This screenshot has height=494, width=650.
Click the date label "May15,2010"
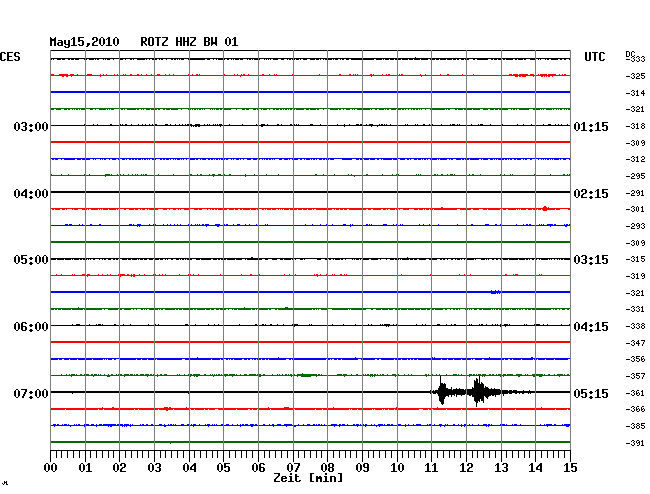(85, 42)
